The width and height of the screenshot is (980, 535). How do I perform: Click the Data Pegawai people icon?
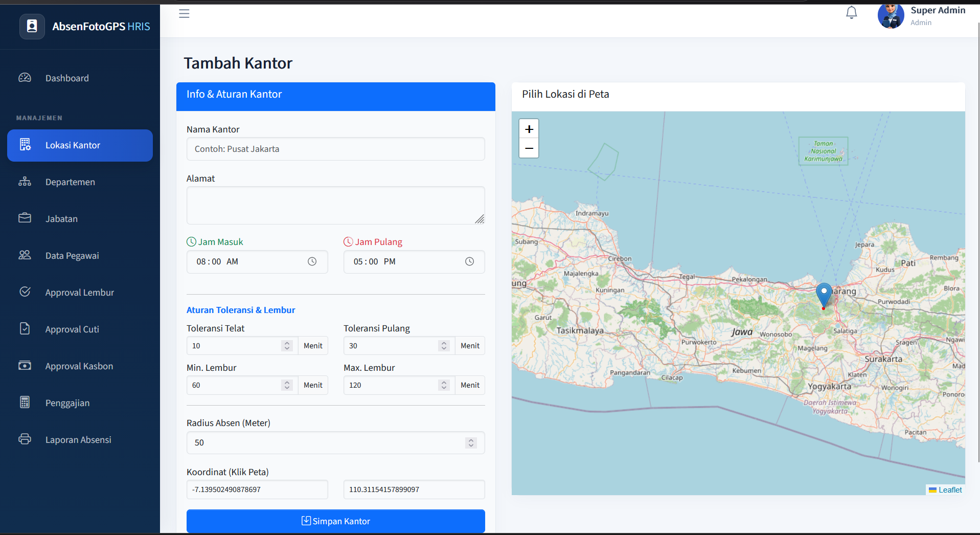25,255
